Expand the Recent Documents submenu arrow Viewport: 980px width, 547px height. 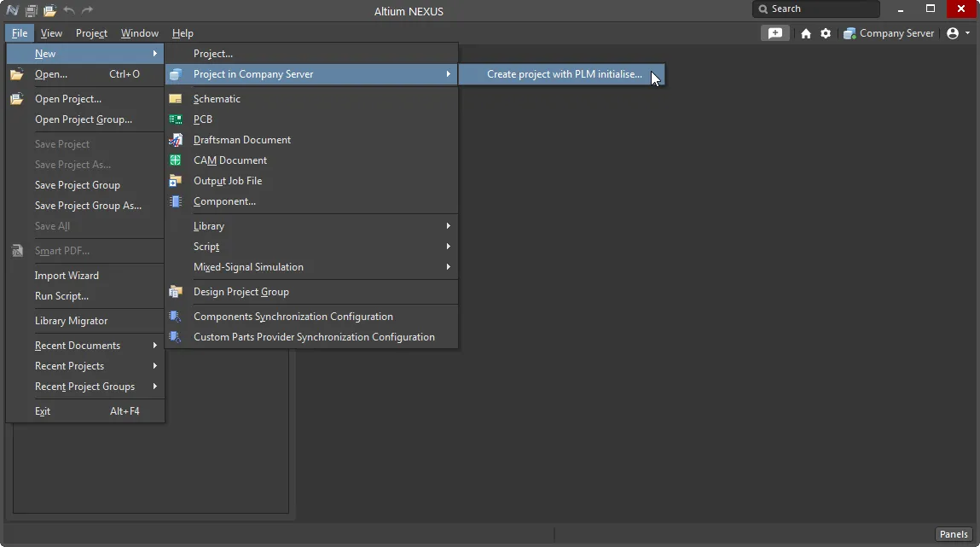tap(154, 345)
